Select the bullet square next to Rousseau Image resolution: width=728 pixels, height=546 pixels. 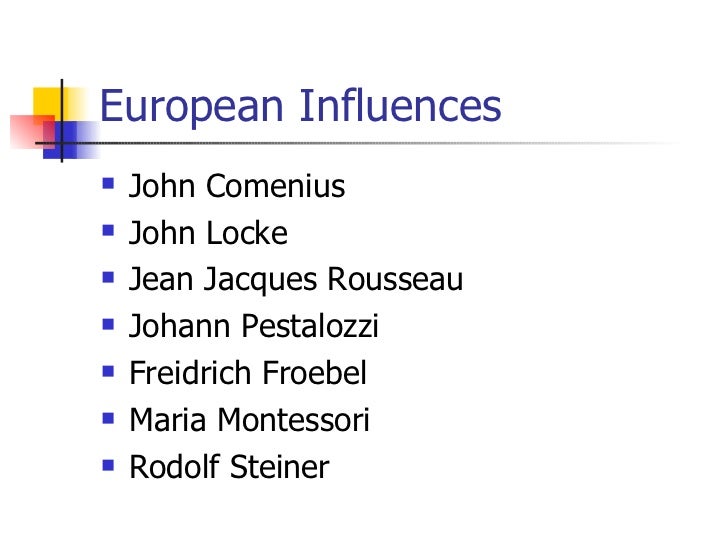click(x=108, y=279)
